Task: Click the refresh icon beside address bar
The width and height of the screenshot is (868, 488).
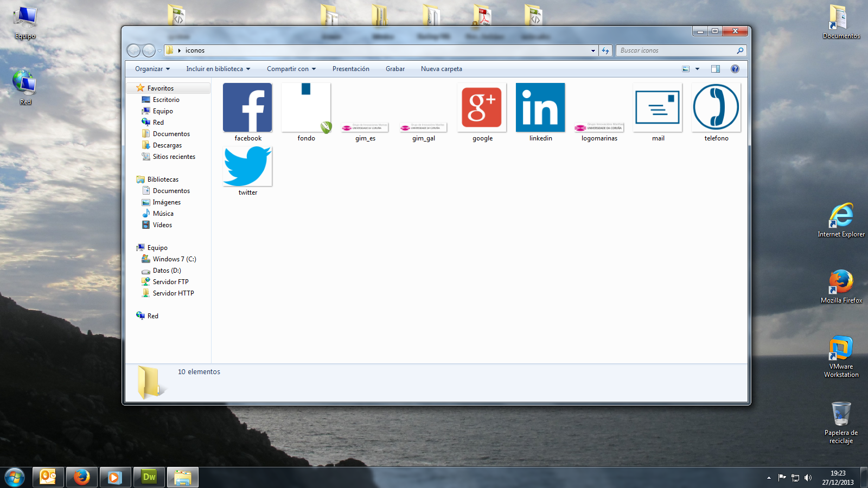Action: [x=605, y=50]
